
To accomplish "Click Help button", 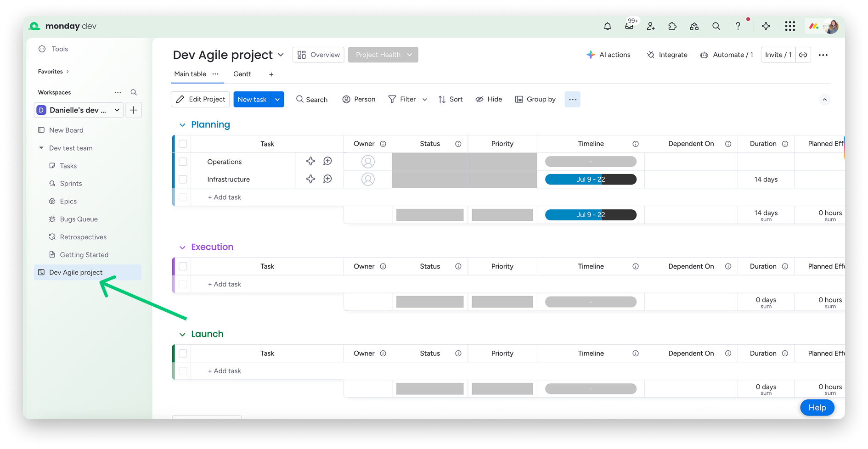I will point(817,408).
